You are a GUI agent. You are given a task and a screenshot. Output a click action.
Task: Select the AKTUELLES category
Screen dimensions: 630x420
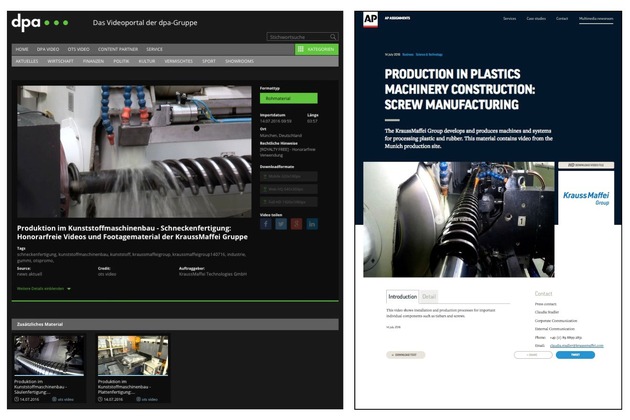pos(27,61)
